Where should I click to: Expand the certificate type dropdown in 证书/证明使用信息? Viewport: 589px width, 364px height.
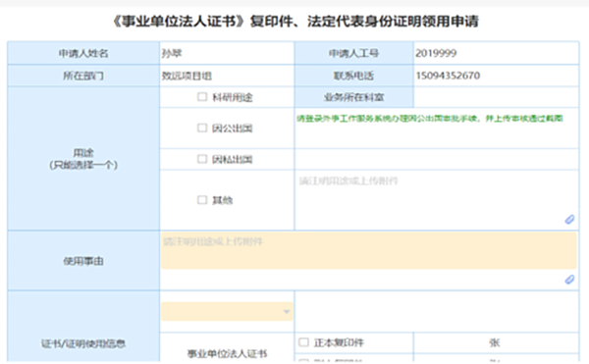click(227, 311)
